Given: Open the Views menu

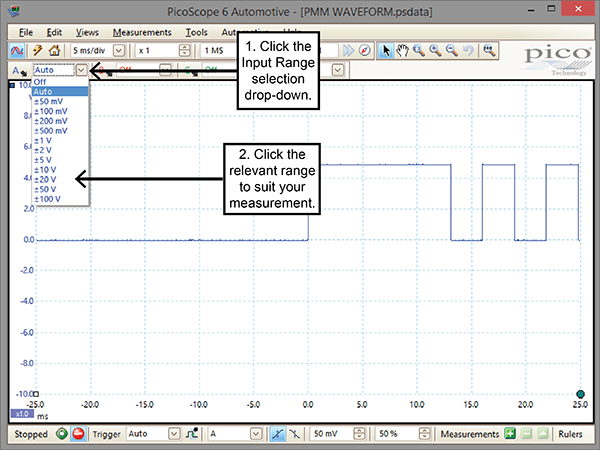Looking at the screenshot, I should (87, 33).
